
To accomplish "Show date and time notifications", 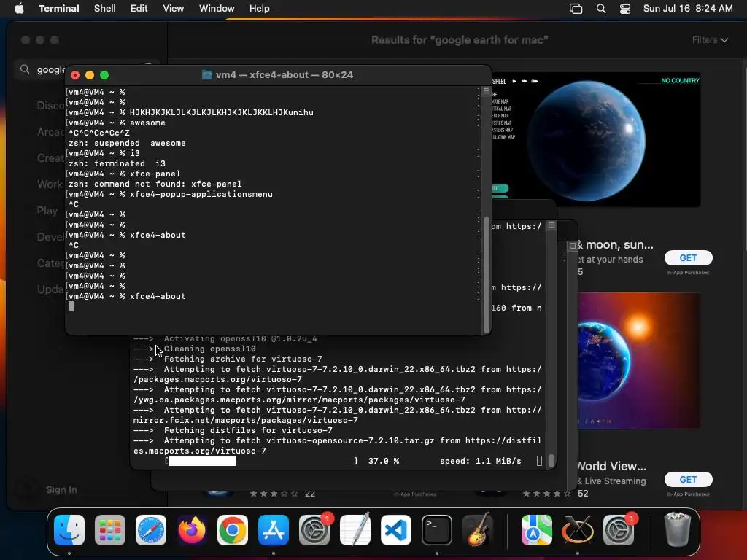I will pyautogui.click(x=687, y=9).
